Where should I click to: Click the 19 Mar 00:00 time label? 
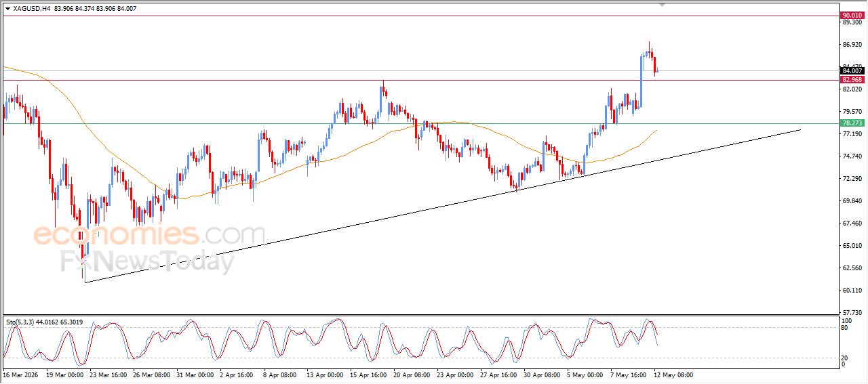pos(64,375)
